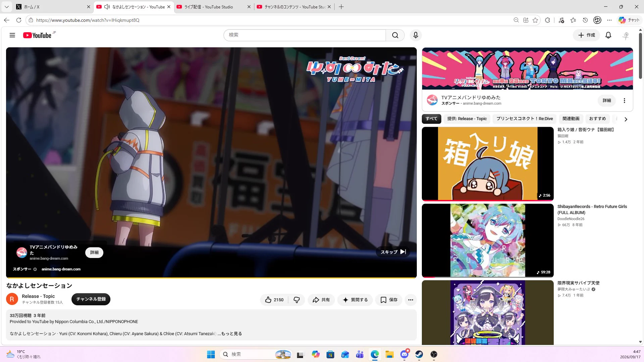Click the address bar URL
644x362 pixels.
pyautogui.click(x=88, y=20)
